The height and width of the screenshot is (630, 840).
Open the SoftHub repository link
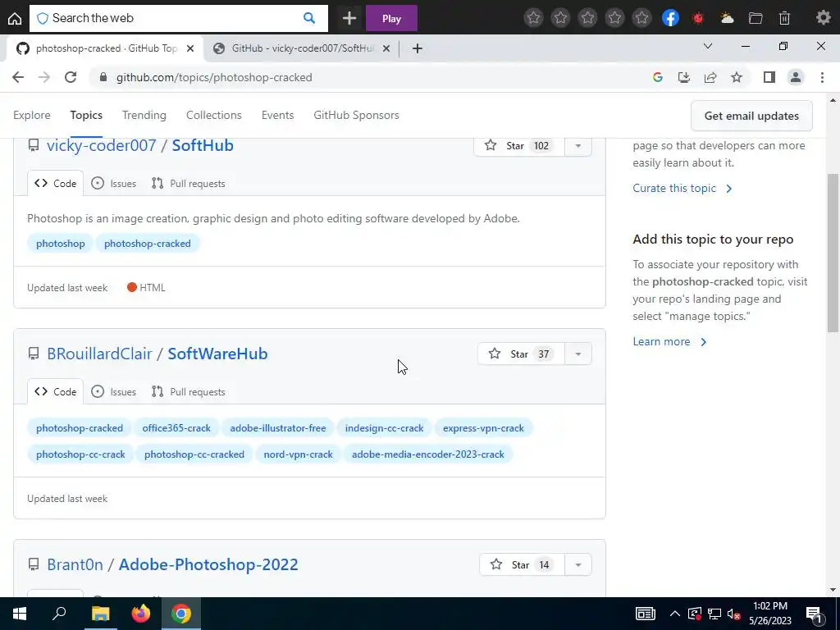tap(203, 145)
